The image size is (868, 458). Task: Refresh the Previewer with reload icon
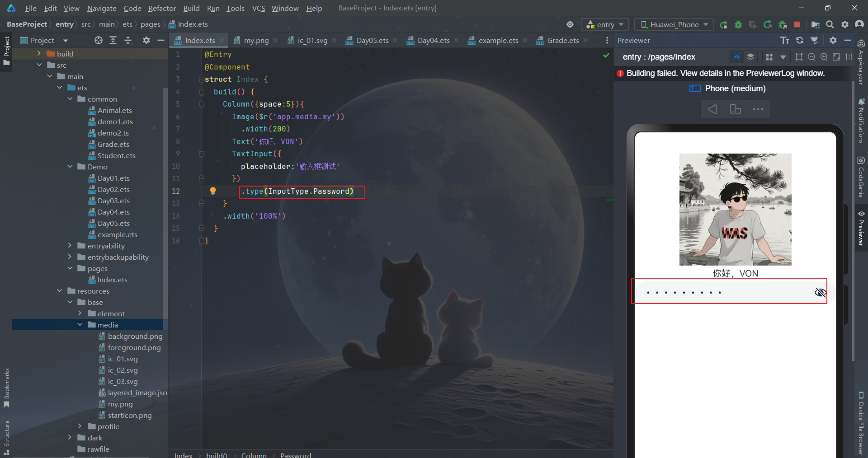click(800, 40)
